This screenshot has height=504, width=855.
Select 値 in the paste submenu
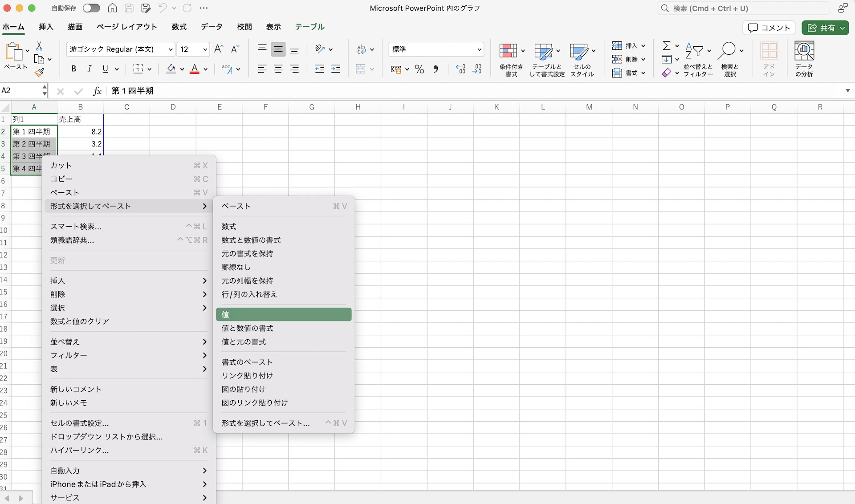(284, 314)
